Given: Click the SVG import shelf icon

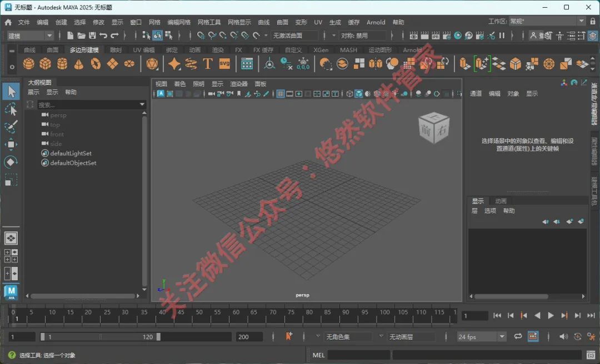Looking at the screenshot, I should pyautogui.click(x=224, y=63).
